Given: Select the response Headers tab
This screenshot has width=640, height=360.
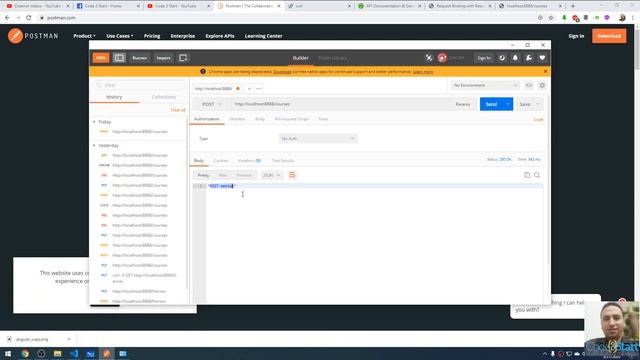Looking at the screenshot, I should [x=249, y=160].
